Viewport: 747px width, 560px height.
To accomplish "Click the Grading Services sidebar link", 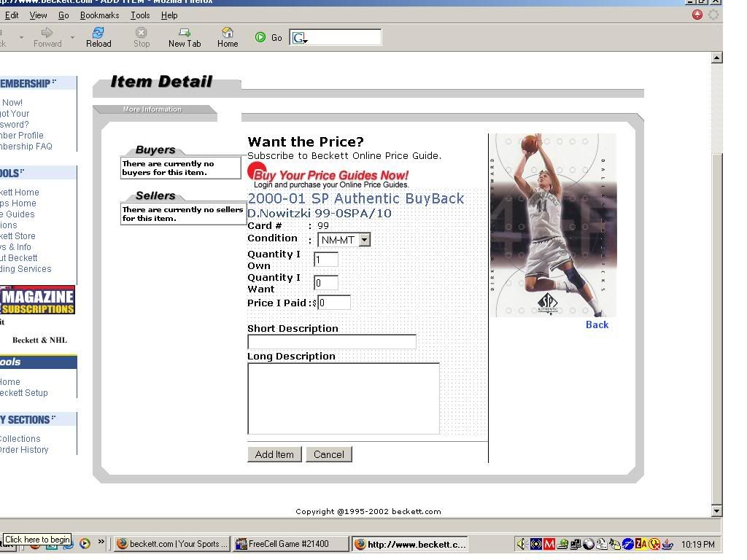I will [26, 268].
